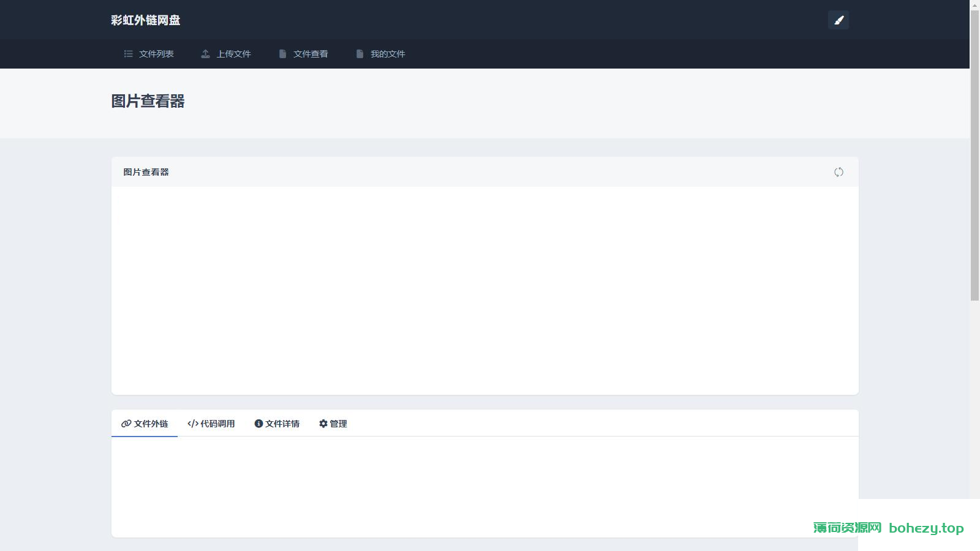This screenshot has width=980, height=551.
Task: Click the info circle icon on 文件详情 tab
Action: [258, 424]
